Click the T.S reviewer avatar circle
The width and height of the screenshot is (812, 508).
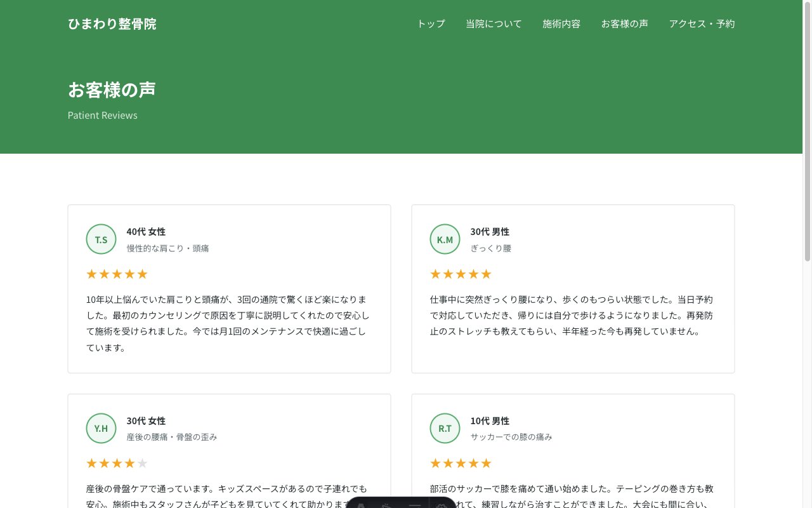click(101, 239)
